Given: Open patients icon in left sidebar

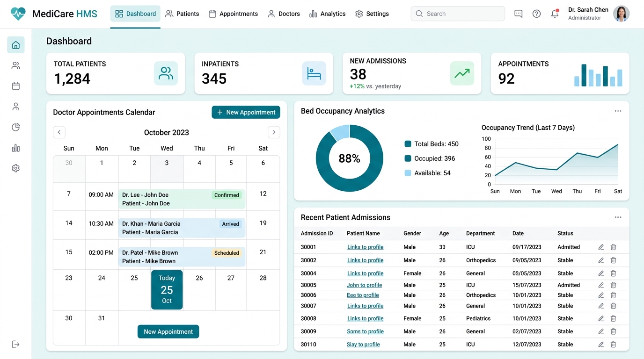Looking at the screenshot, I should point(16,65).
